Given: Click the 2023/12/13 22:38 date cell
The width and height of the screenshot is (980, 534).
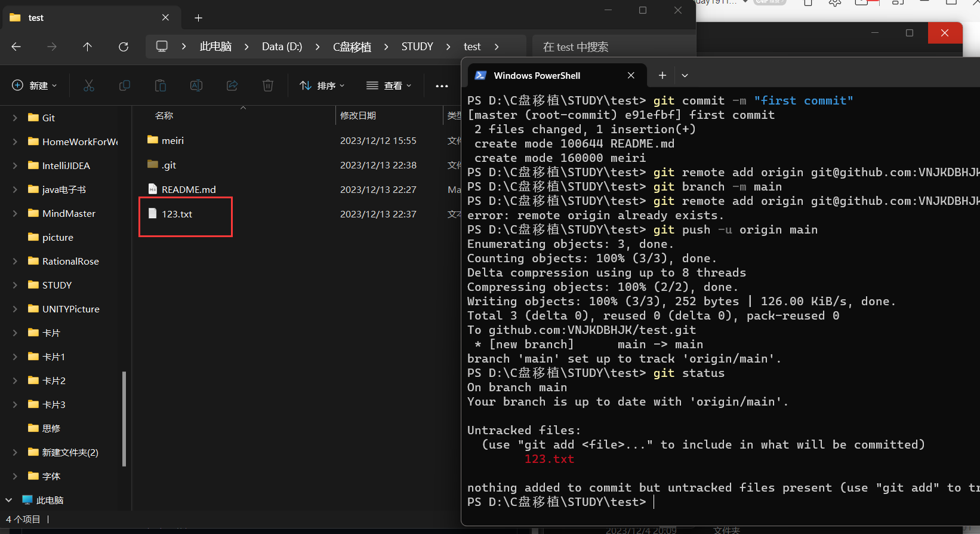Looking at the screenshot, I should [x=378, y=165].
